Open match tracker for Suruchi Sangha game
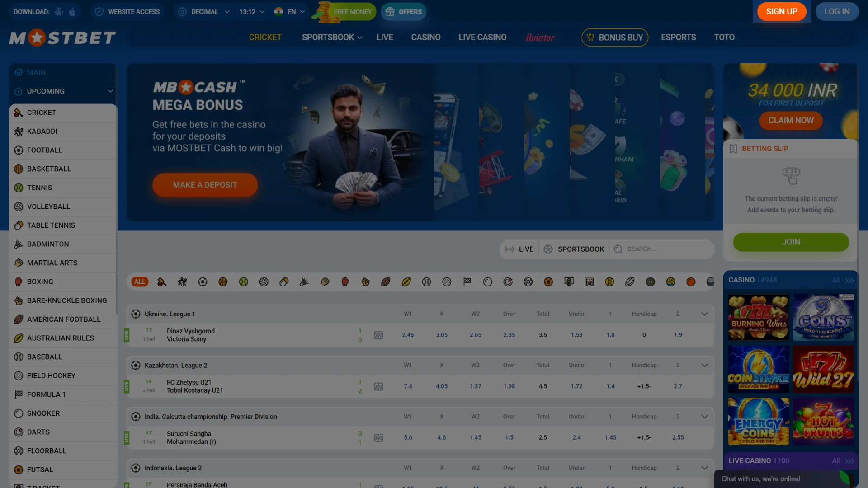868x488 pixels. 378,438
